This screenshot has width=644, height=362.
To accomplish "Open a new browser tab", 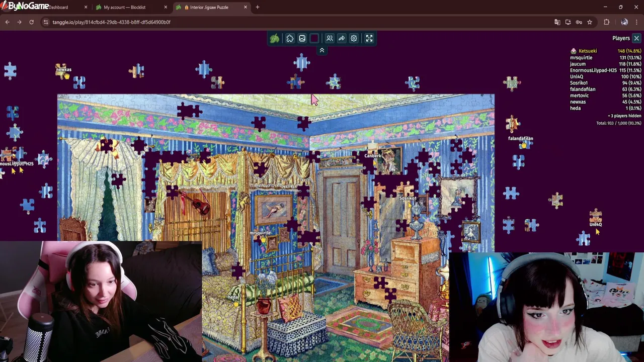I will pyautogui.click(x=258, y=7).
